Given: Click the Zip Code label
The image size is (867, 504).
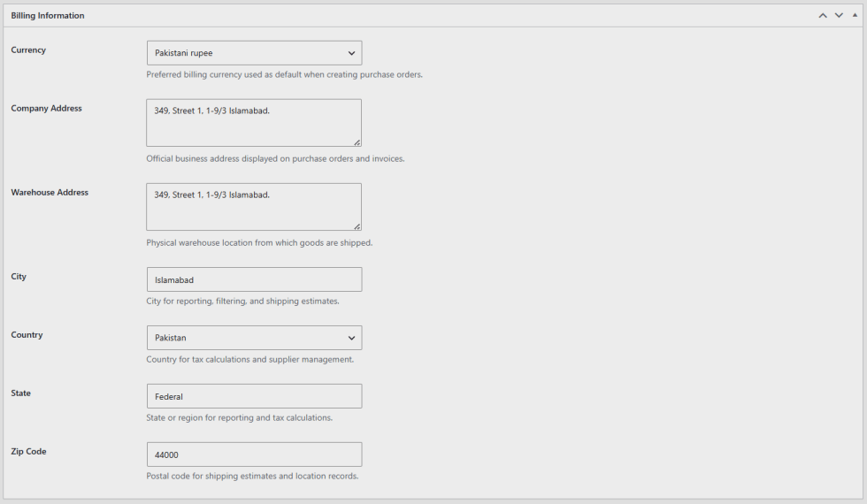Looking at the screenshot, I should 28,452.
